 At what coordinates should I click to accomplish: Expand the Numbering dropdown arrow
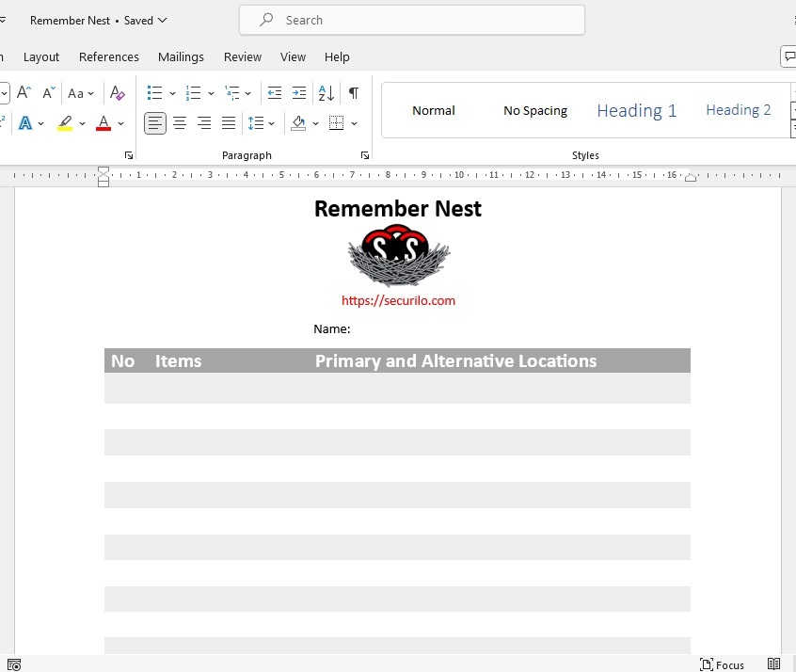tap(211, 93)
